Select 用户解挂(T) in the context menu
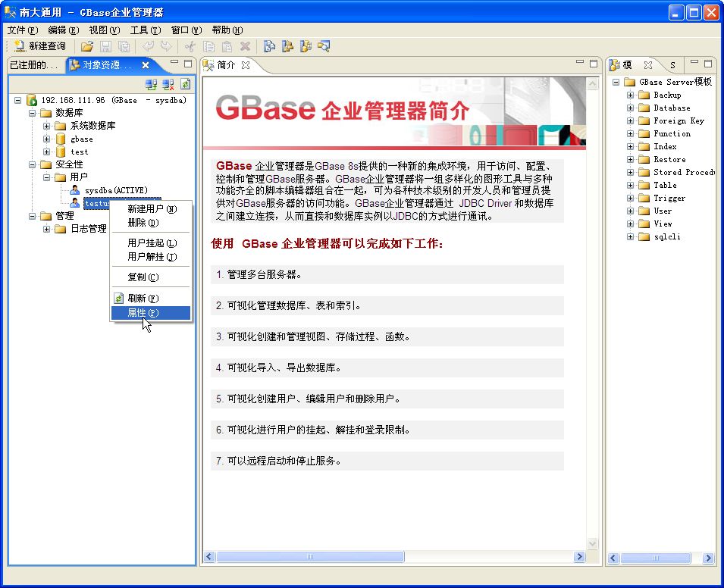The image size is (724, 588). 151,257
